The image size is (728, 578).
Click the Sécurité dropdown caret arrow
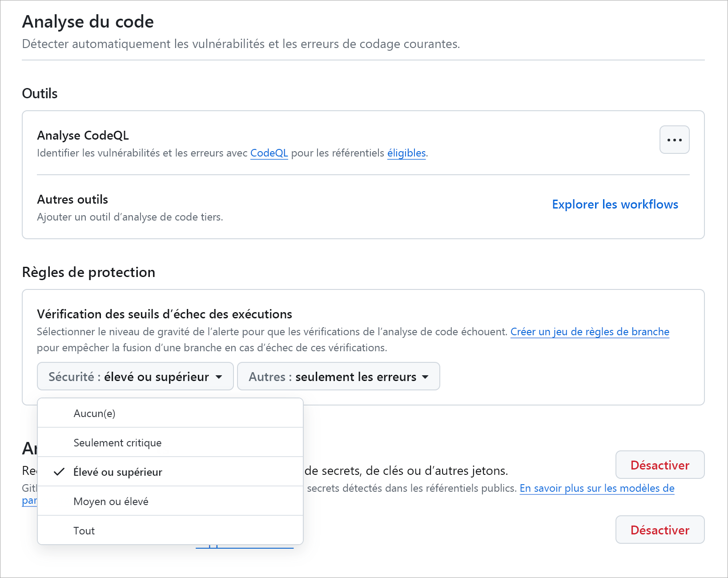click(218, 377)
